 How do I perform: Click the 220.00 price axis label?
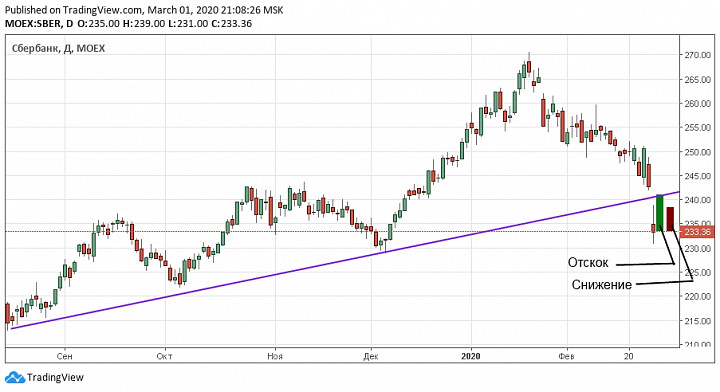[x=698, y=297]
